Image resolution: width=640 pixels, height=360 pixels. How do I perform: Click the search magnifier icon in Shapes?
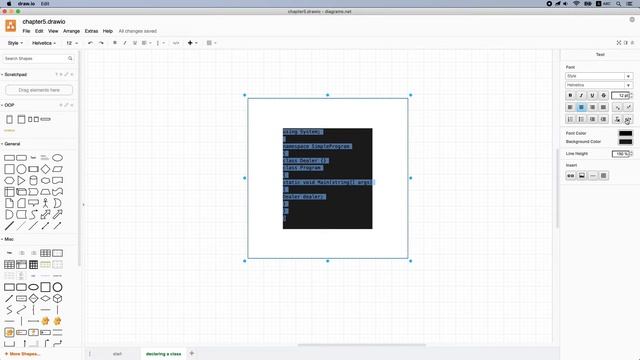pyautogui.click(x=70, y=58)
